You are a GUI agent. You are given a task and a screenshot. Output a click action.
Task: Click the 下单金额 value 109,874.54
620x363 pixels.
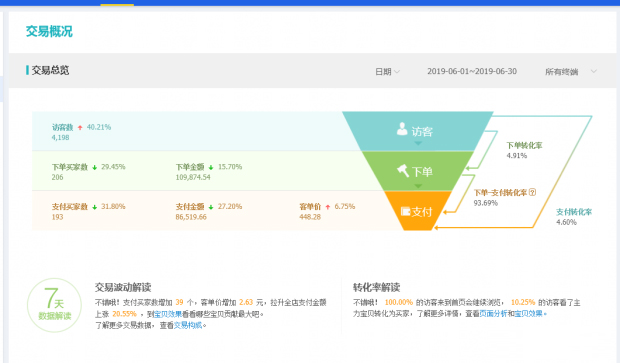[x=193, y=177]
